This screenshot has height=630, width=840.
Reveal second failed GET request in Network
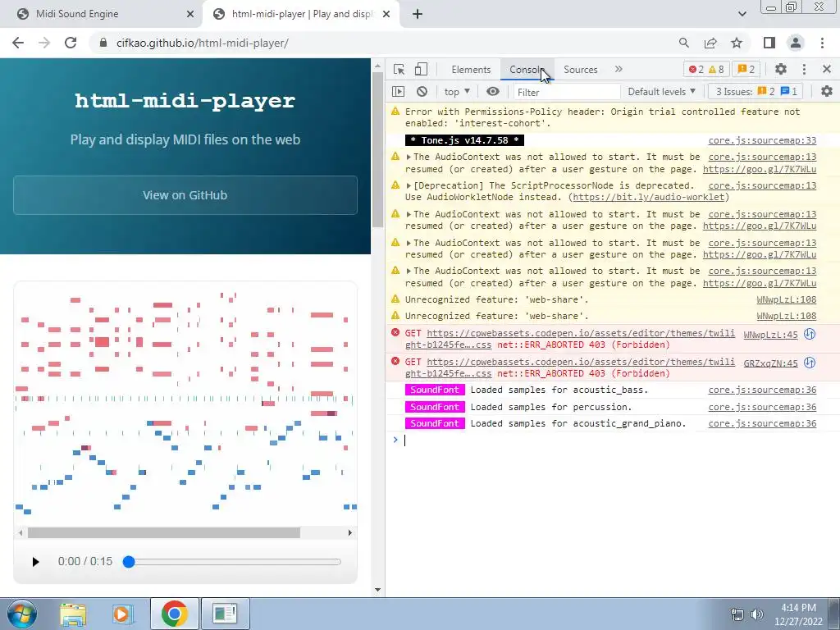[810, 363]
